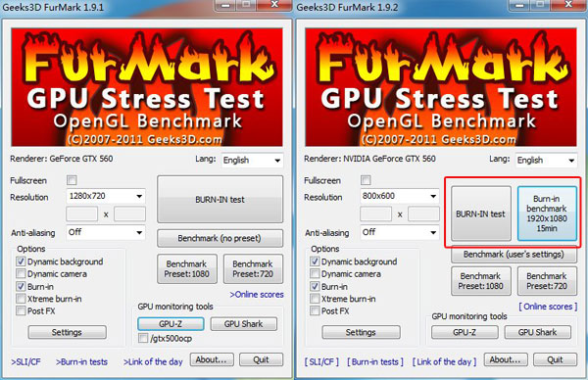This screenshot has width=588, height=380.
Task: Open >SLI/CF link in FurMark 1.9.1
Action: [x=25, y=362]
